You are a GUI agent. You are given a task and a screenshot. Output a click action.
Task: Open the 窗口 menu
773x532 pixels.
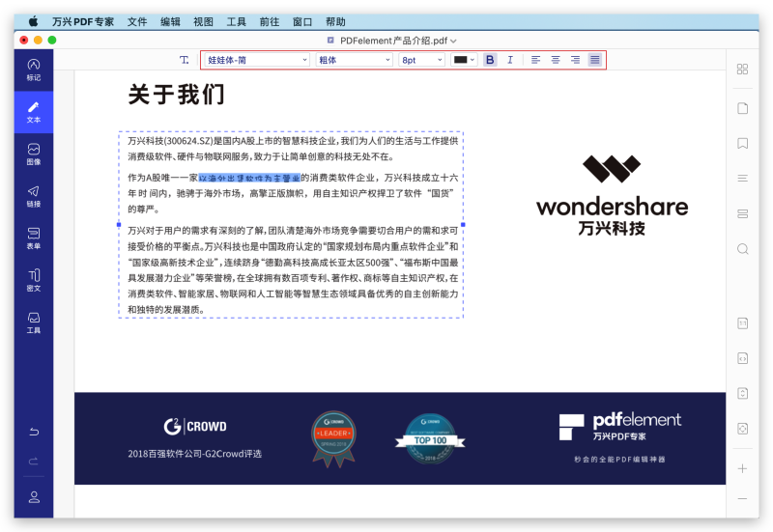coord(302,21)
